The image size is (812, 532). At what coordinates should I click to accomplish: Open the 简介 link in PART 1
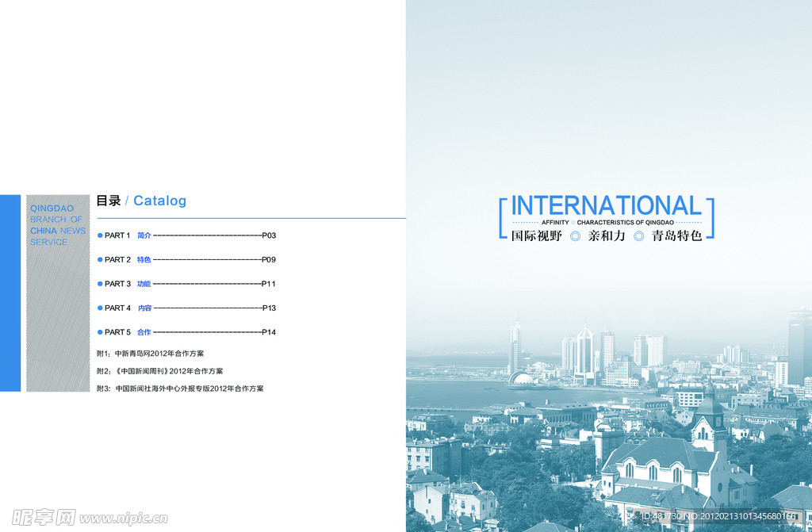click(x=144, y=235)
